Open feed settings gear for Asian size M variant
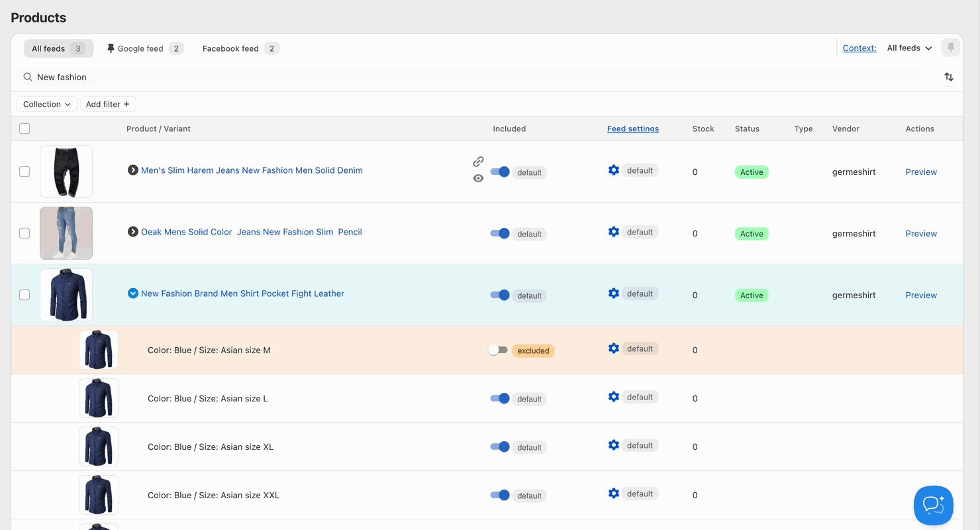 point(614,348)
